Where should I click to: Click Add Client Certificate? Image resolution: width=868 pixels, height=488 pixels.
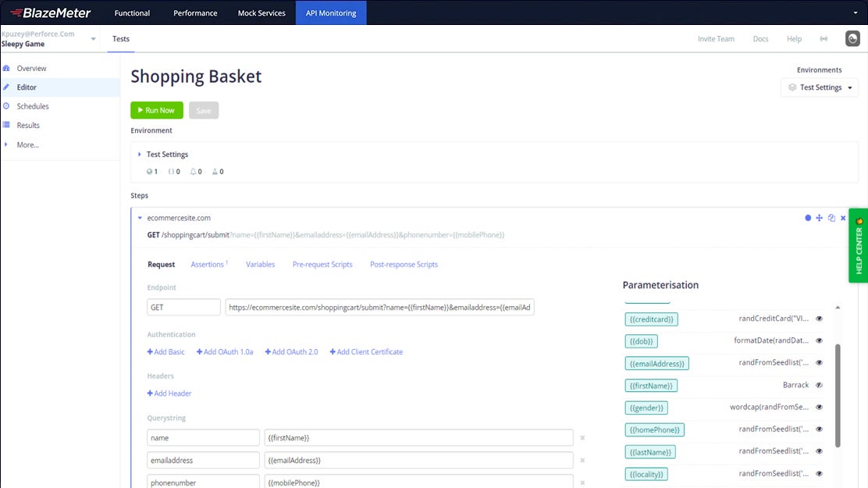tap(366, 351)
